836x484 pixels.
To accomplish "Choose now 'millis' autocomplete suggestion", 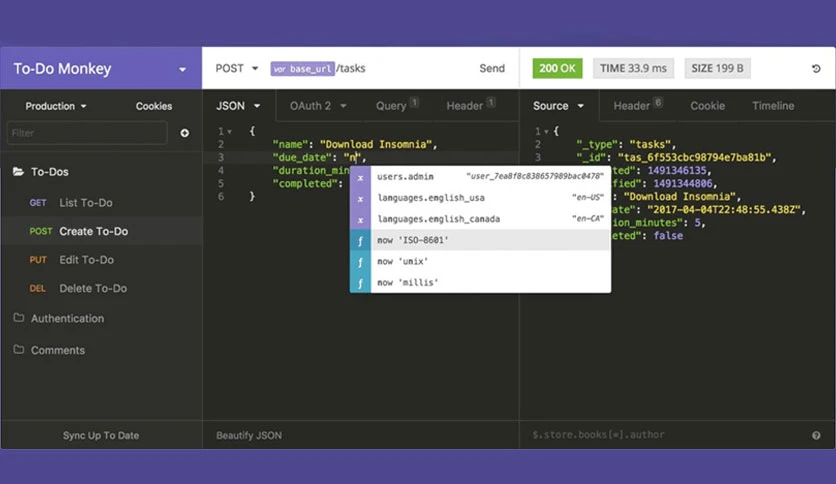I will [480, 283].
